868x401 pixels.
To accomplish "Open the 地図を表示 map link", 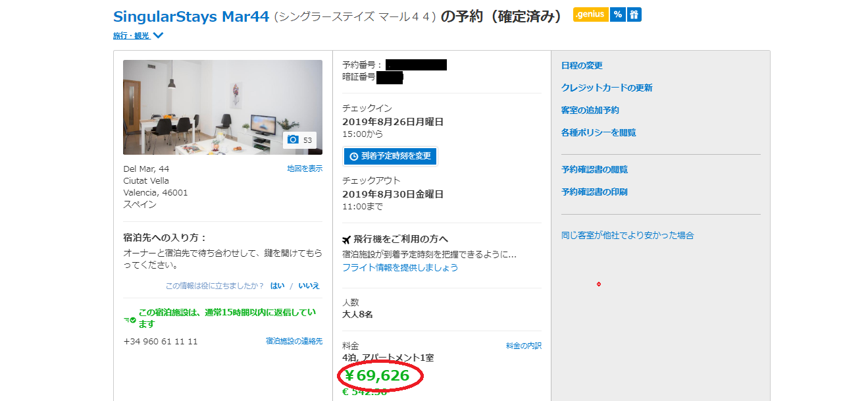I will [x=305, y=169].
